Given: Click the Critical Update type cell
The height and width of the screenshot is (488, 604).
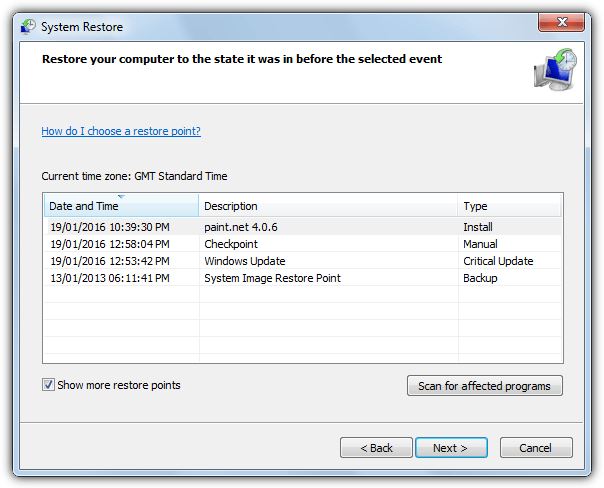Looking at the screenshot, I should (x=498, y=261).
